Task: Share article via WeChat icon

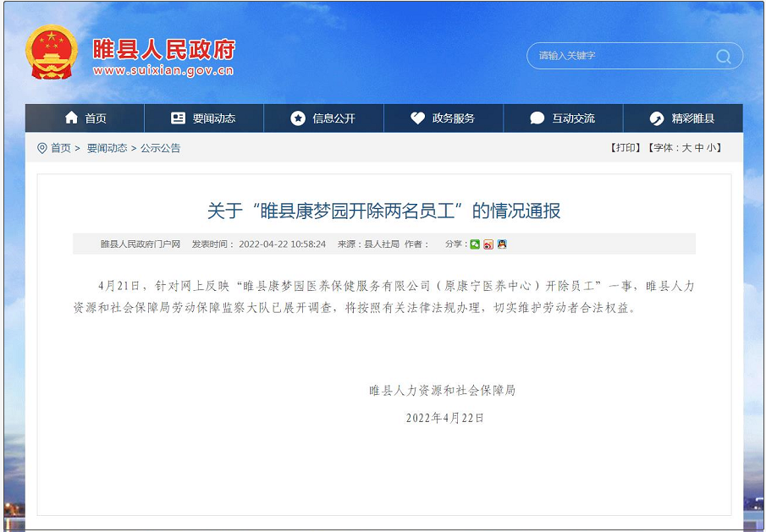Action: tap(475, 244)
